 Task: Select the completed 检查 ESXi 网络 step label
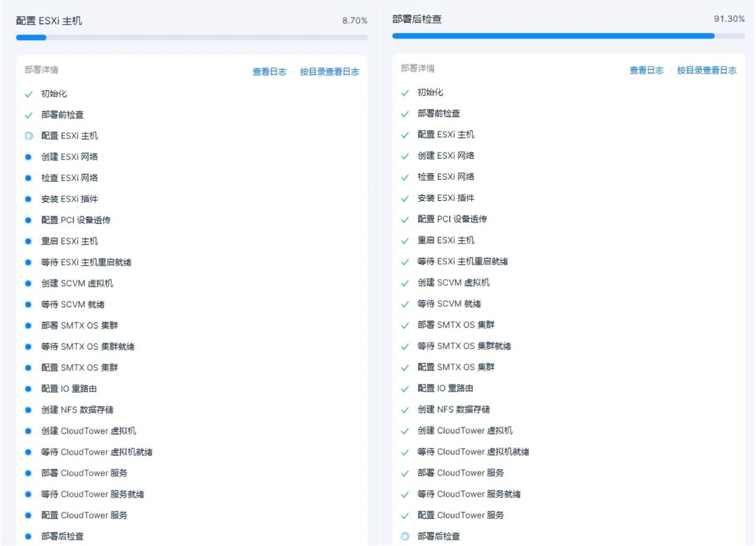pyautogui.click(x=446, y=176)
